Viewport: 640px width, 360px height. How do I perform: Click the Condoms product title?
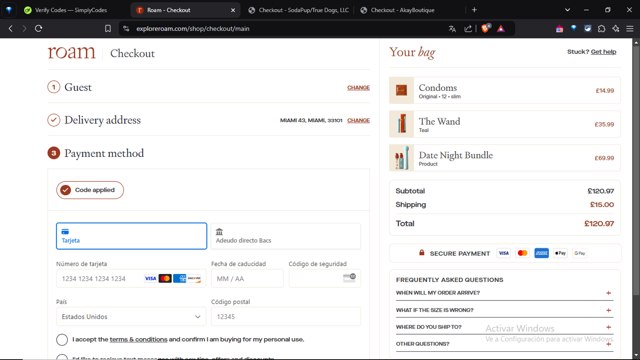438,88
